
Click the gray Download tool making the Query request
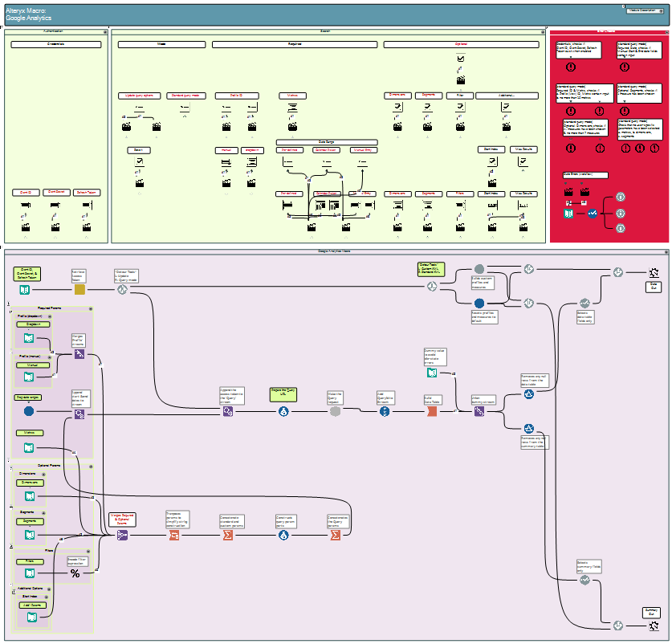pyautogui.click(x=335, y=412)
